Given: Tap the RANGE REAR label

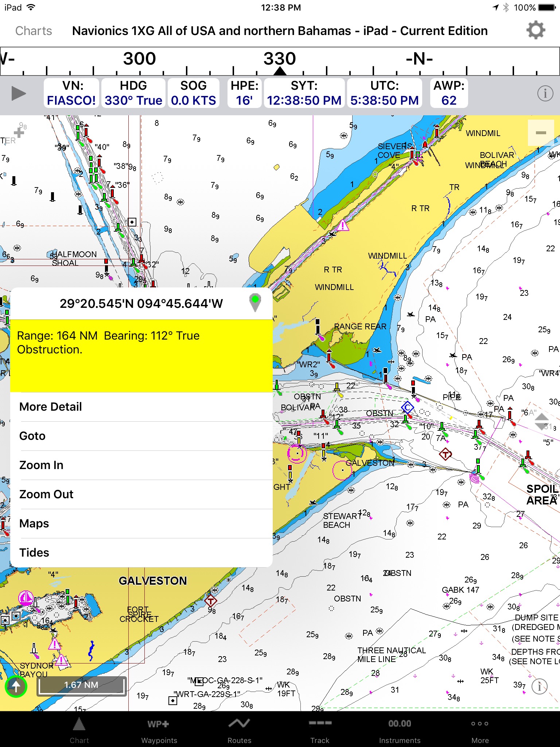Looking at the screenshot, I should (360, 326).
